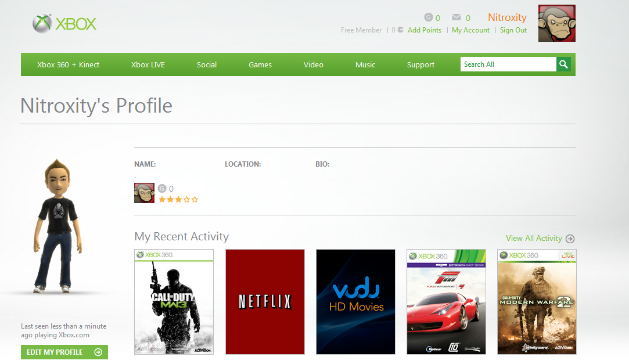Click the profile Gamerscore G icon
Image resolution: width=629 pixels, height=364 pixels.
pos(161,189)
